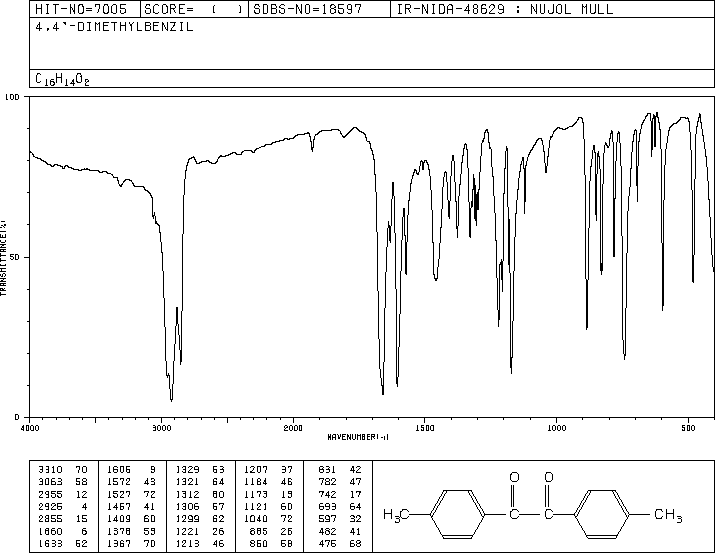Screen dimensions: 715x553
Task: Pick the 1467 wavenumber in peak list
Action: 119,506
